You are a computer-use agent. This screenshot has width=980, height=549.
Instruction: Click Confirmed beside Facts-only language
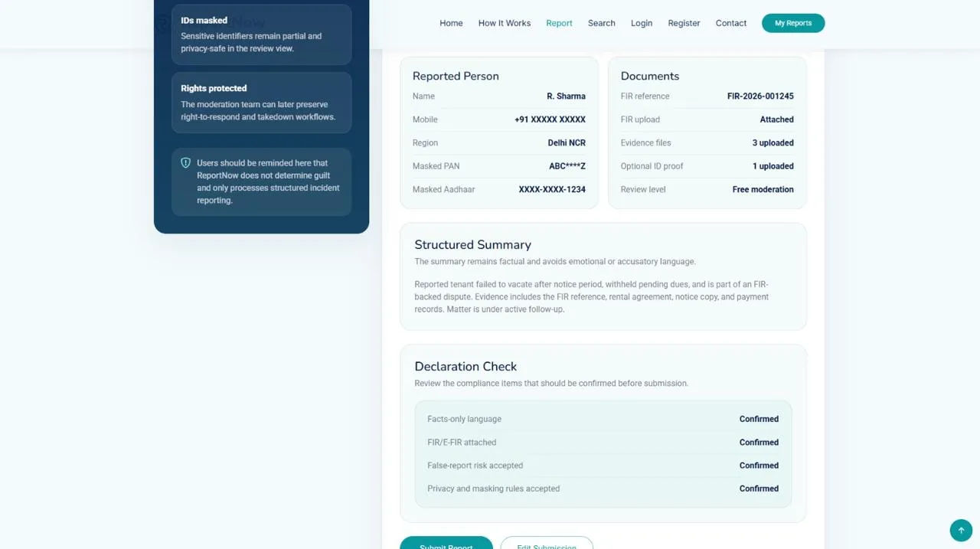[x=759, y=420]
